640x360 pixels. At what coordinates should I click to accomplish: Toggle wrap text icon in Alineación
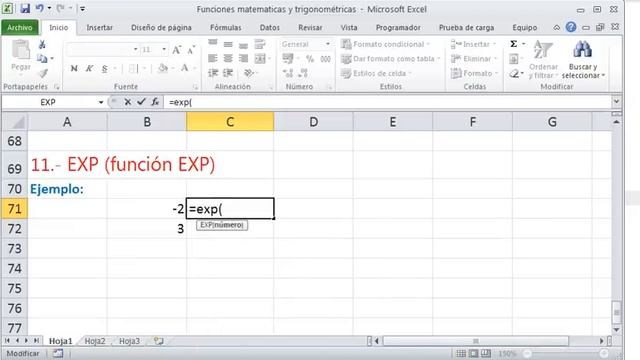tap(260, 44)
